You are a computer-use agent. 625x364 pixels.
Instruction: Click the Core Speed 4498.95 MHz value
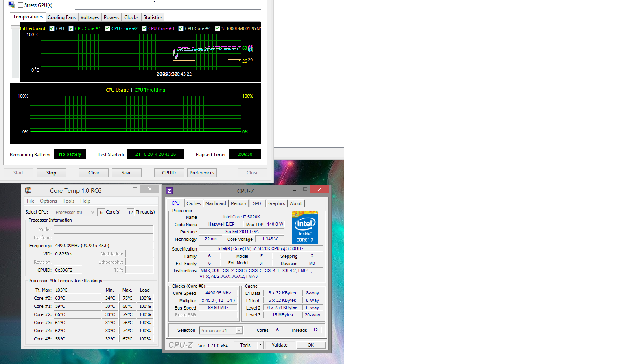tap(218, 293)
